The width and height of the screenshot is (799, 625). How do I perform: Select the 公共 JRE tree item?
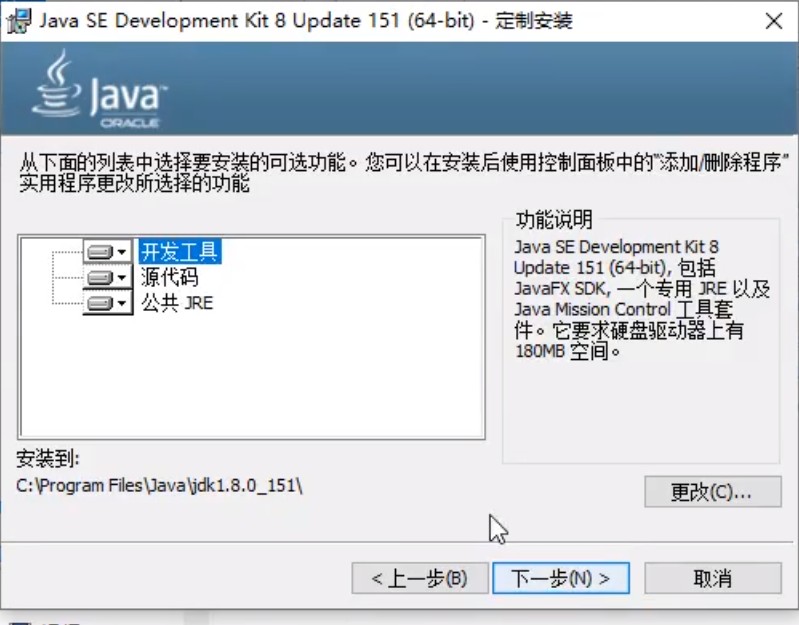177,303
